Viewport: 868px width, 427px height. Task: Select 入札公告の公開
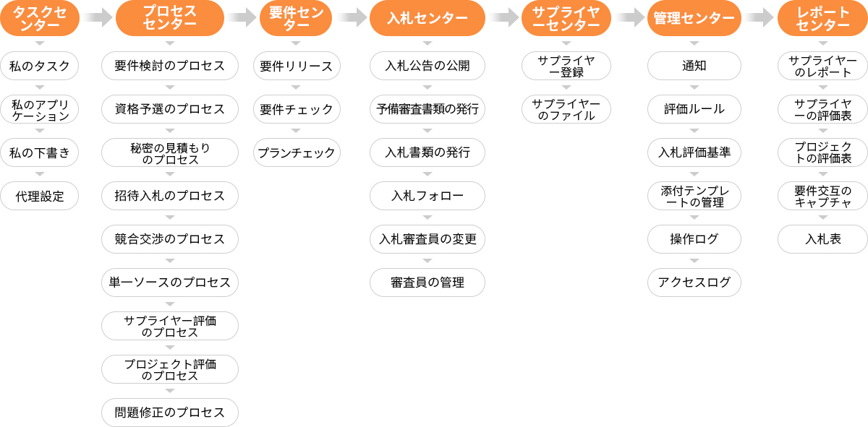point(427,66)
